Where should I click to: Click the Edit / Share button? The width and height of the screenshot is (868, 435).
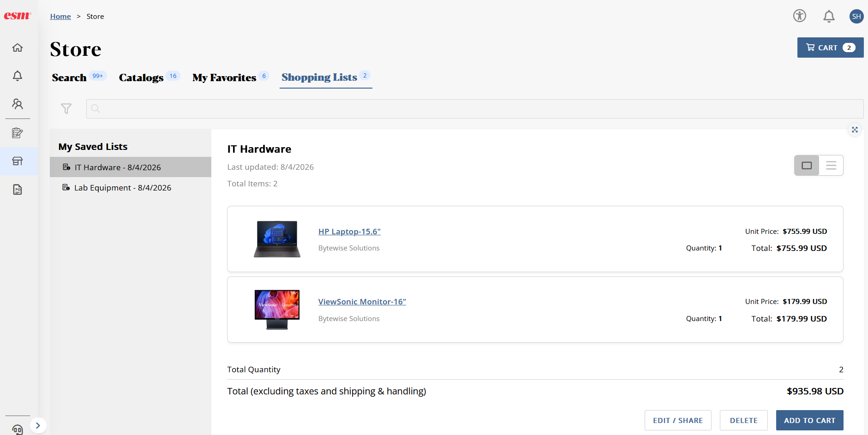(x=678, y=420)
